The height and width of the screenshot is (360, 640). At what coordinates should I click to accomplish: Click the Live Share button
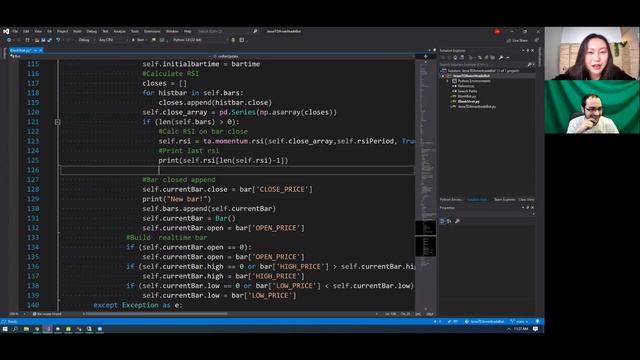pyautogui.click(x=517, y=40)
